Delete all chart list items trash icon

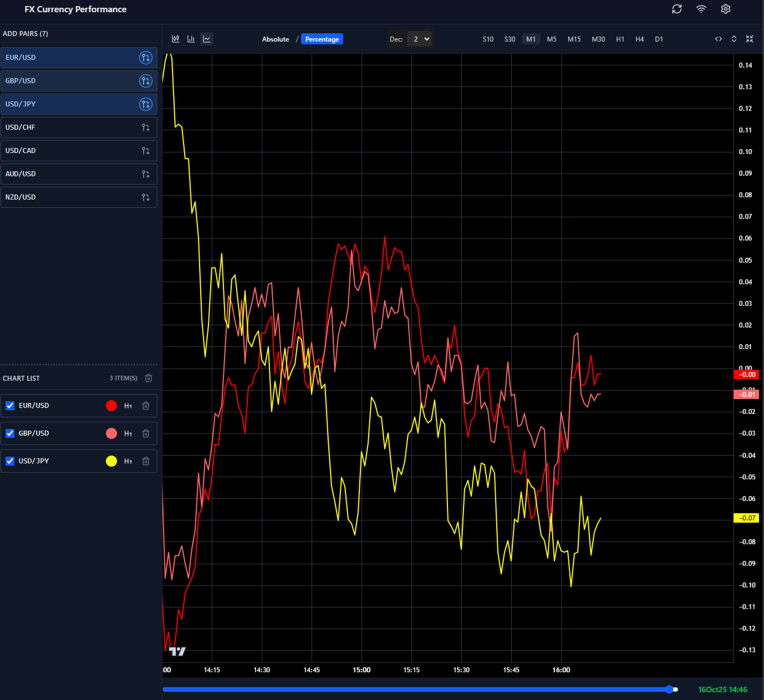[149, 378]
